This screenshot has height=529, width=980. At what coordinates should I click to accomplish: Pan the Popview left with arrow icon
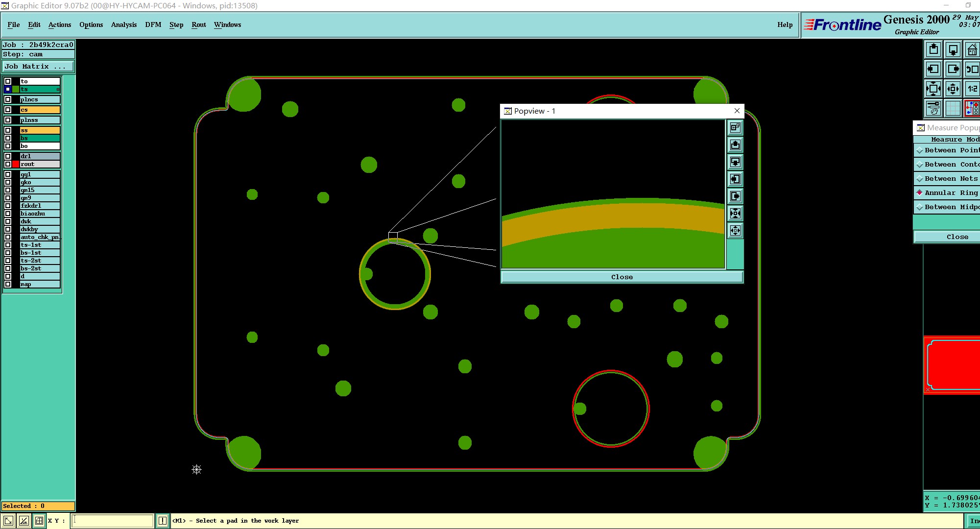(735, 179)
